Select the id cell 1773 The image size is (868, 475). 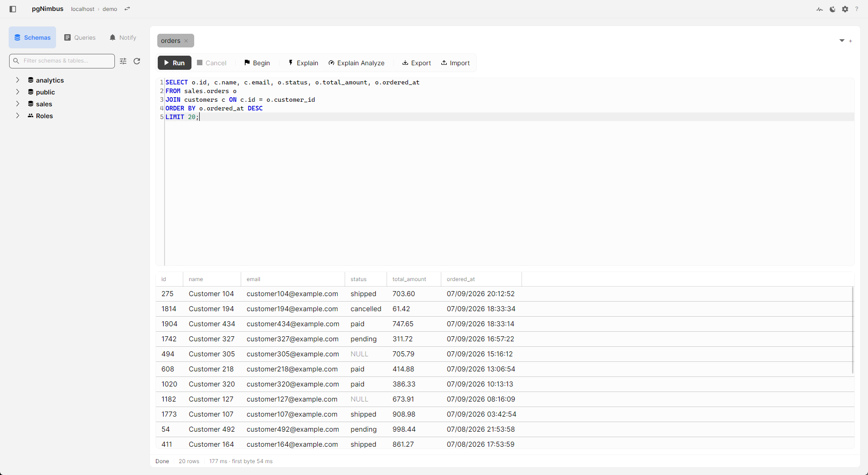[169, 414]
